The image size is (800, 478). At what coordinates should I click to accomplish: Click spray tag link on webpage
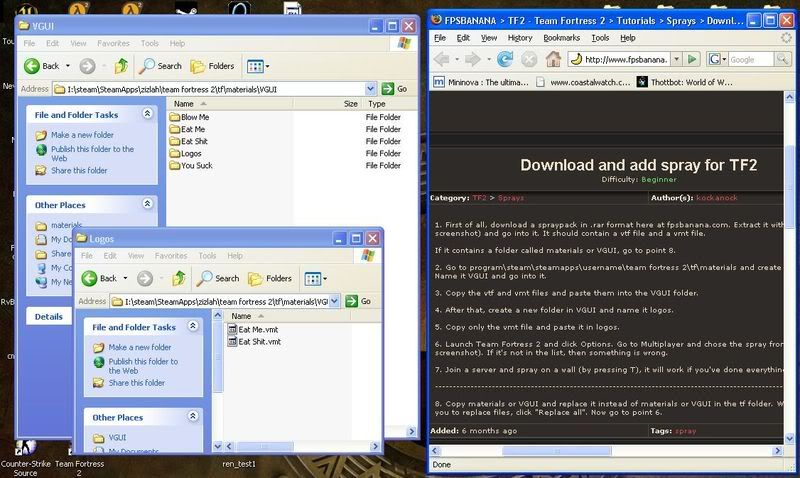click(x=685, y=431)
